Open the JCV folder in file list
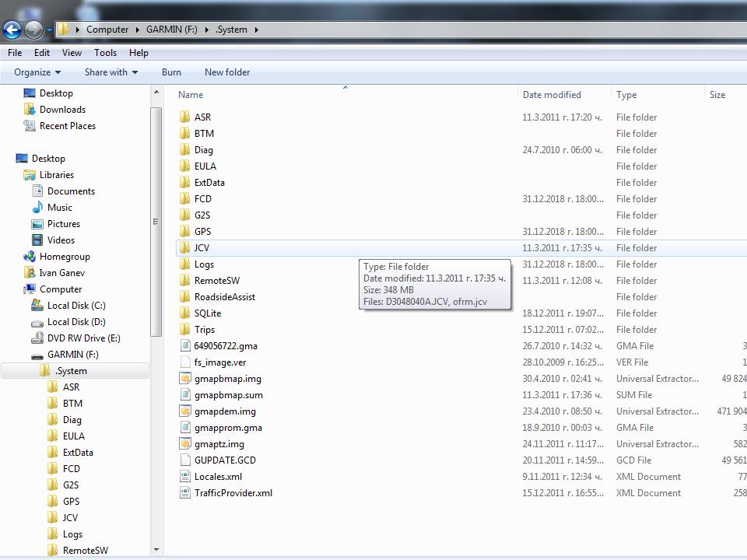Image resolution: width=747 pixels, height=560 pixels. pos(201,248)
